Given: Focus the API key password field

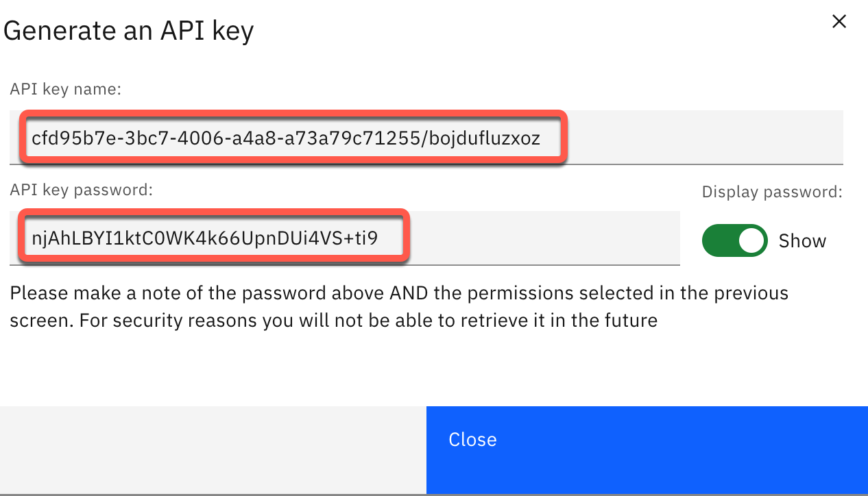Looking at the screenshot, I should [x=345, y=238].
